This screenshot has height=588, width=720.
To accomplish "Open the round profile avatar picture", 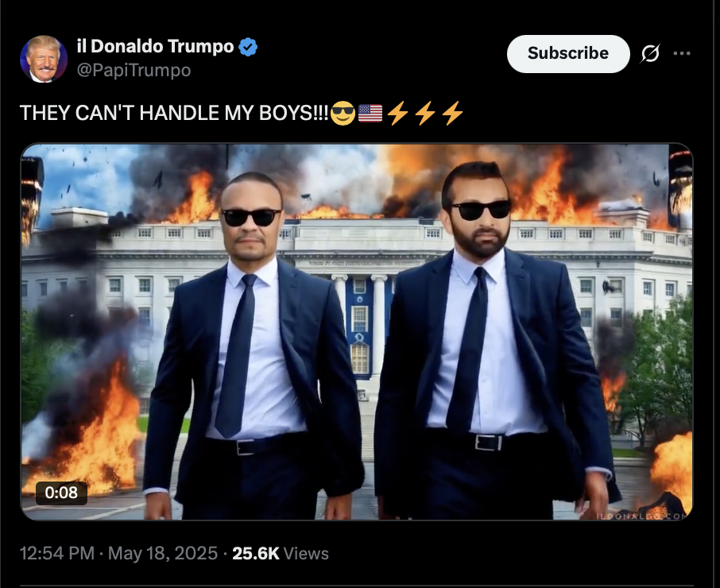I will pos(44,59).
